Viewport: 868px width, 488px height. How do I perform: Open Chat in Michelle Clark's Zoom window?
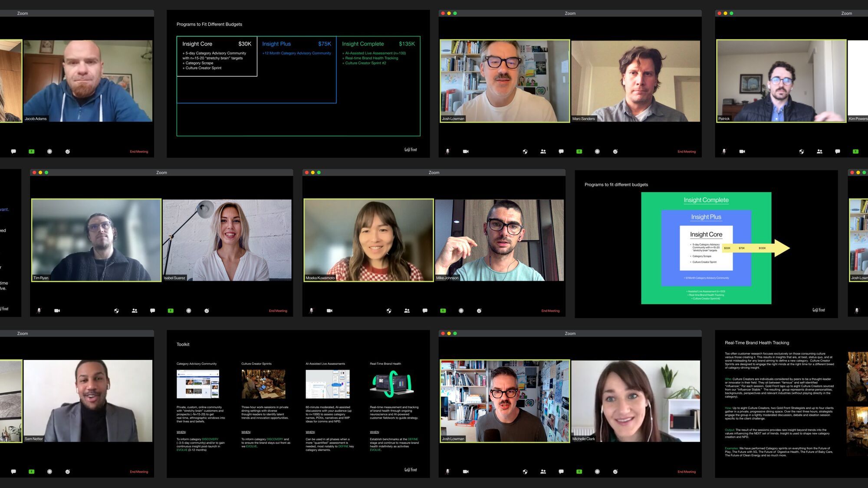[561, 472]
